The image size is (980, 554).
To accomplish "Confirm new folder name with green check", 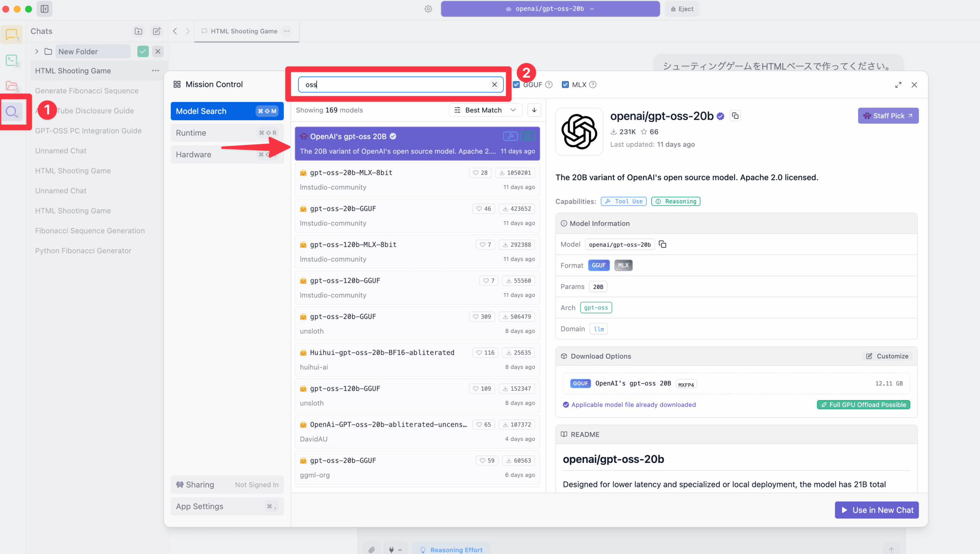I will click(x=143, y=51).
